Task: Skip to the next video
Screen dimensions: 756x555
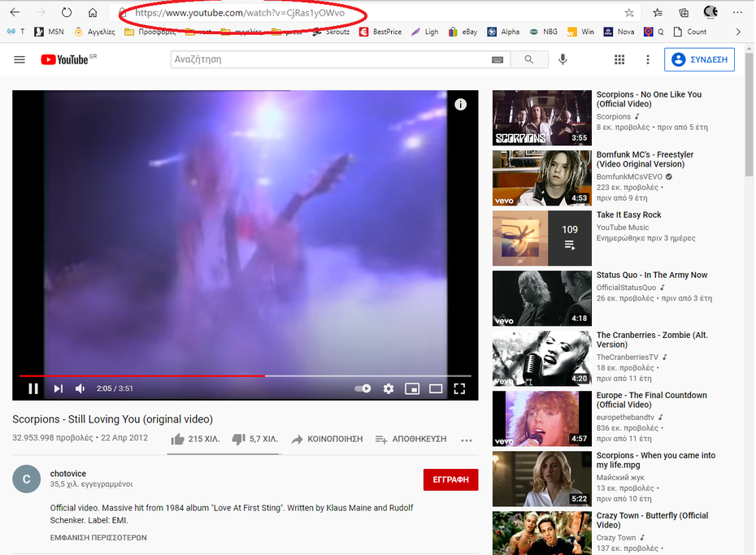Action: point(58,388)
